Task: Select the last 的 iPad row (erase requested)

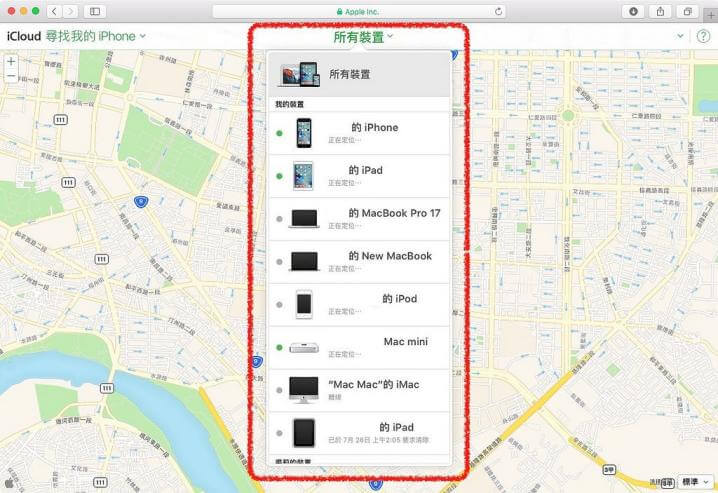Action: click(359, 433)
